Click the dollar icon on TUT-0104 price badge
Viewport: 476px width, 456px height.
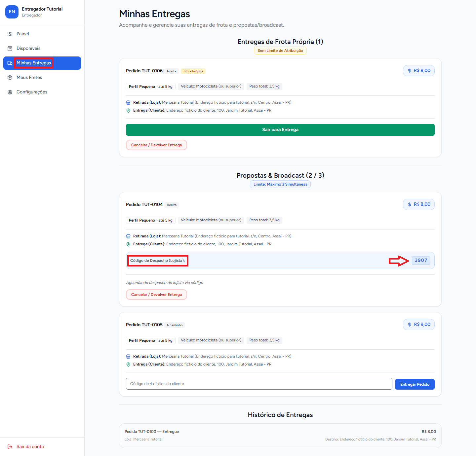410,204
